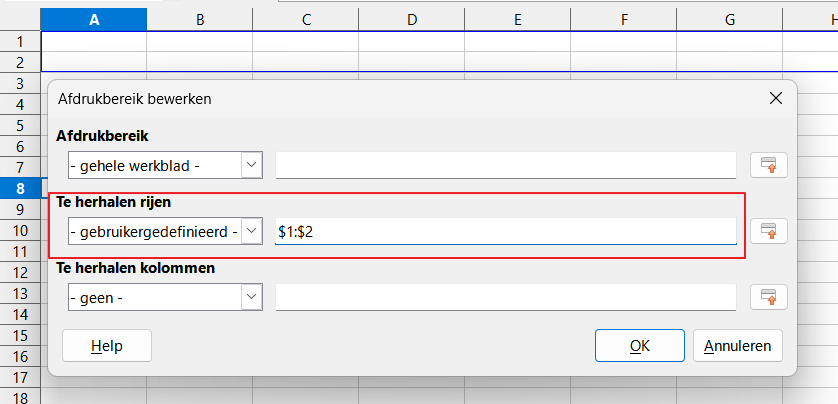This screenshot has width=838, height=404.
Task: Select column C header
Action: pyautogui.click(x=306, y=19)
